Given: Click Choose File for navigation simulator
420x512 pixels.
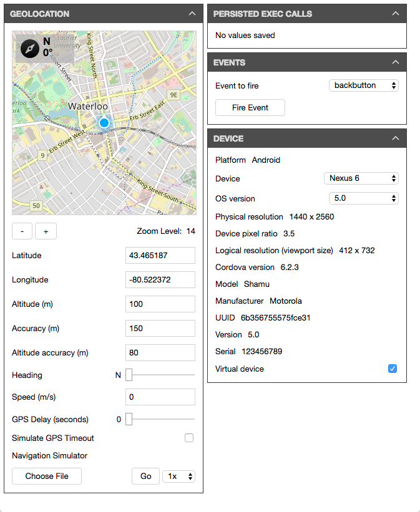Looking at the screenshot, I should click(47, 476).
